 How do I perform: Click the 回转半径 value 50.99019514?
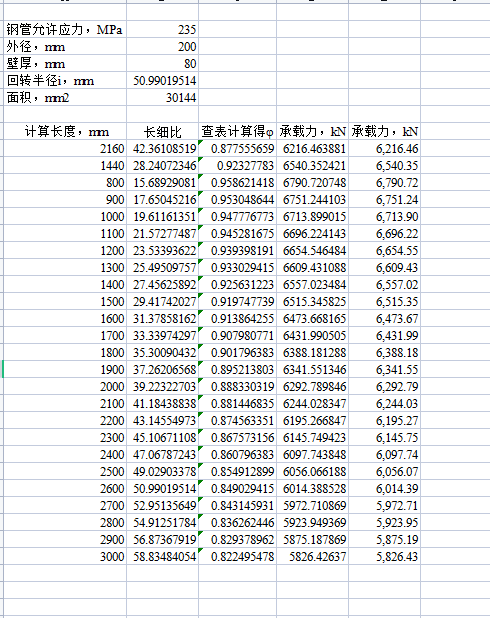[x=162, y=80]
